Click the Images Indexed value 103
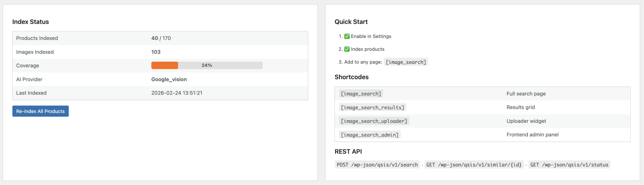Screen dimensions: 644x185 [x=156, y=52]
